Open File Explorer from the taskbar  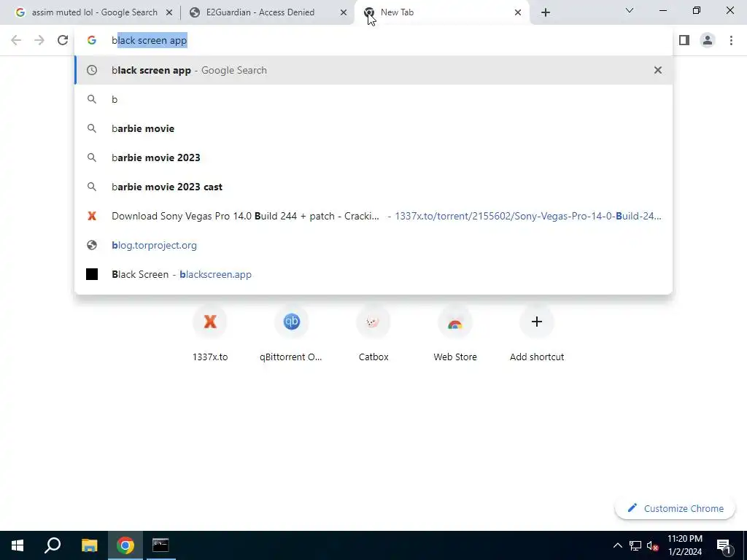click(x=89, y=545)
